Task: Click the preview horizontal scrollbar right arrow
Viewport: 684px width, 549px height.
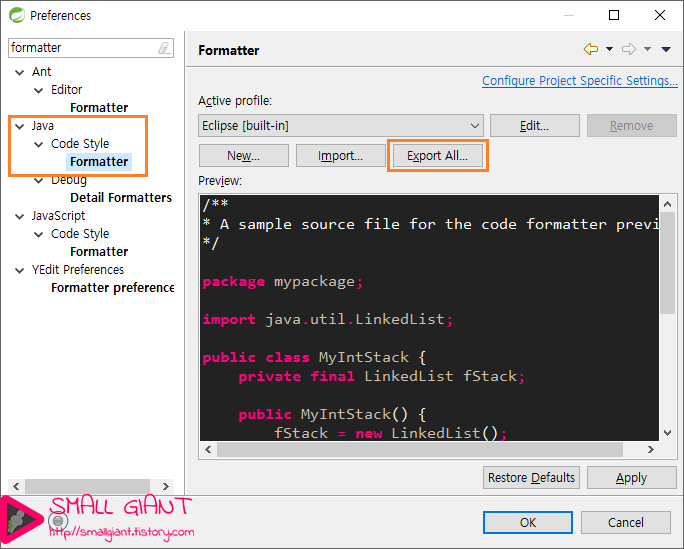Action: (x=650, y=449)
